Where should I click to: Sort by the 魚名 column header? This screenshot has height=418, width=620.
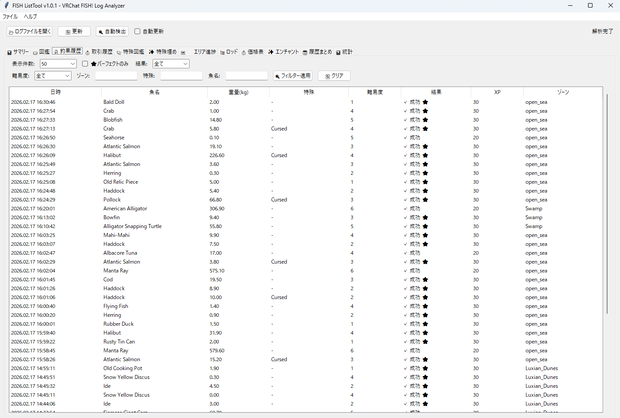pos(154,92)
